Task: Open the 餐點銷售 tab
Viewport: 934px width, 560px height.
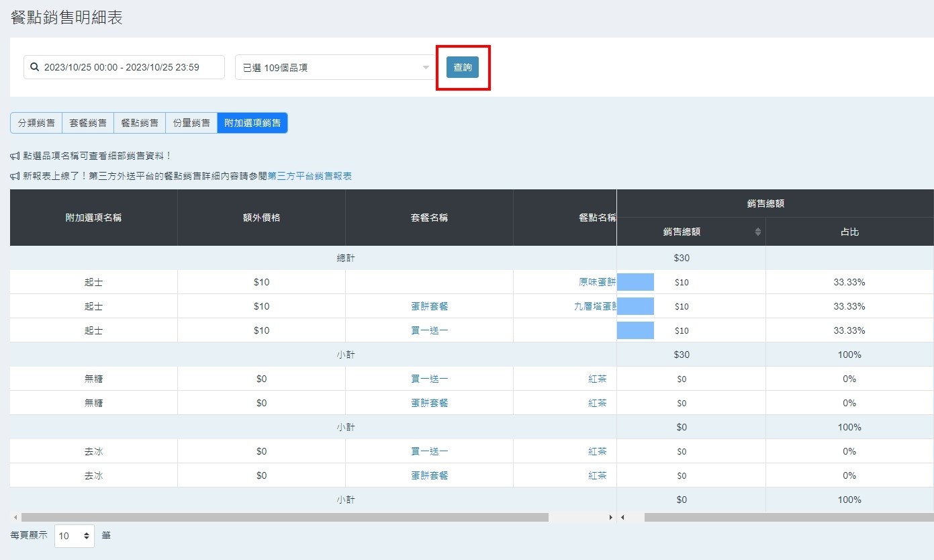Action: [140, 123]
